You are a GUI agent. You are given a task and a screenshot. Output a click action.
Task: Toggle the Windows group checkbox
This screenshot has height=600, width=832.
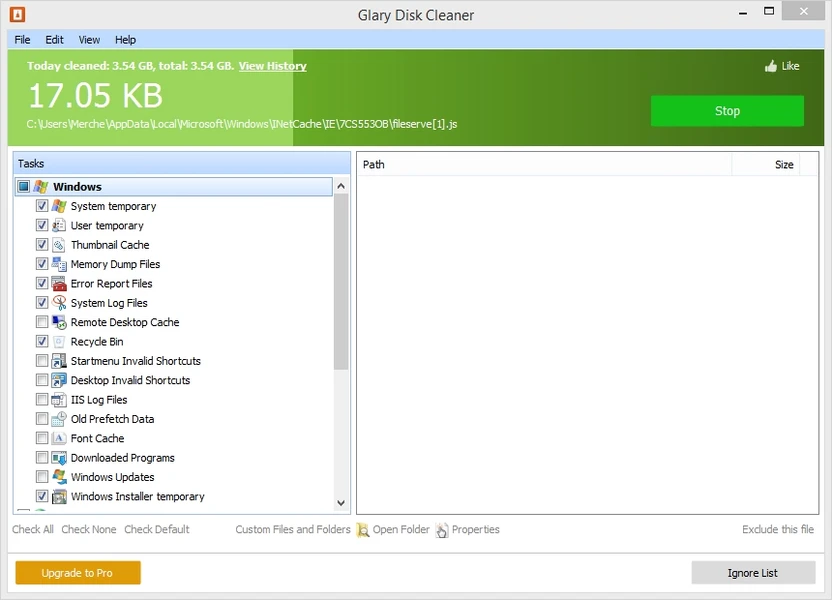tap(23, 186)
